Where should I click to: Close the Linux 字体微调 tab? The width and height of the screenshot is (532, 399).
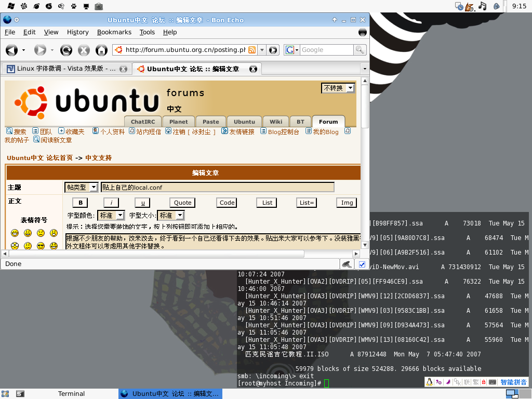[124, 69]
